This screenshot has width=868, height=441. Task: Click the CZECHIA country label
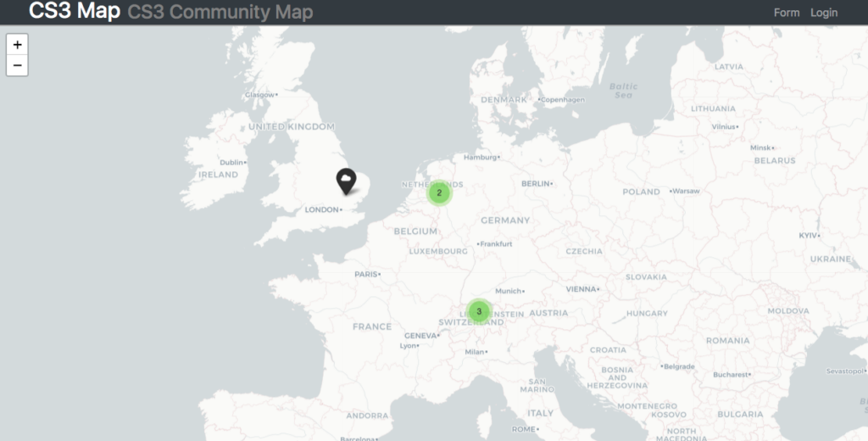[x=584, y=252]
